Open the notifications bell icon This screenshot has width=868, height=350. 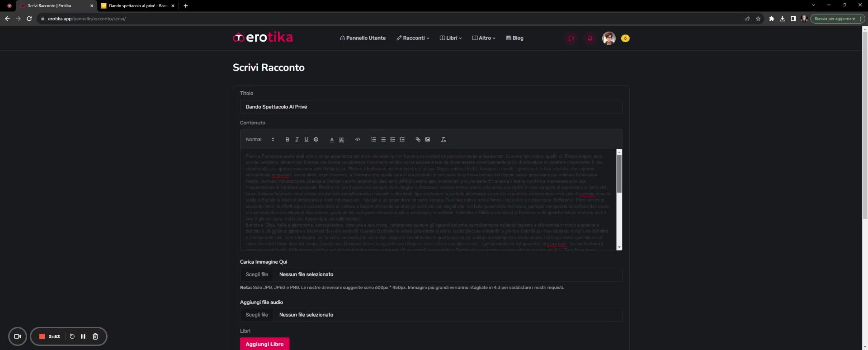click(x=590, y=38)
